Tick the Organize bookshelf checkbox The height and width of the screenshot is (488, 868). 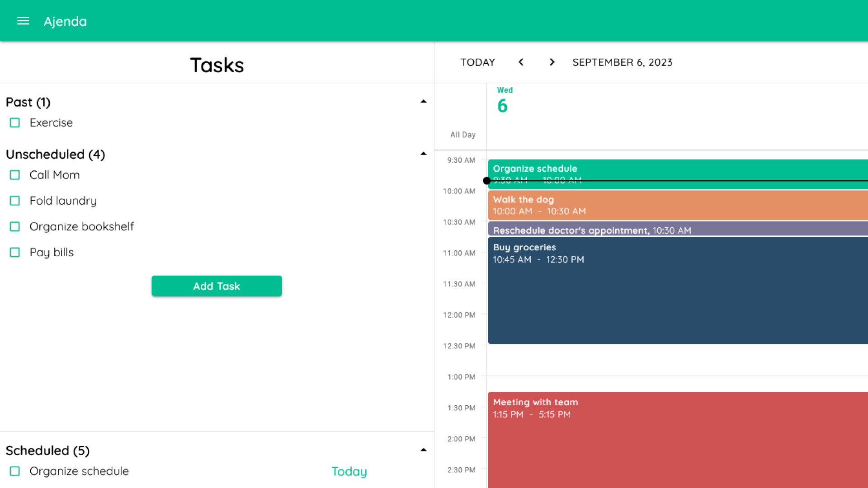pyautogui.click(x=15, y=226)
